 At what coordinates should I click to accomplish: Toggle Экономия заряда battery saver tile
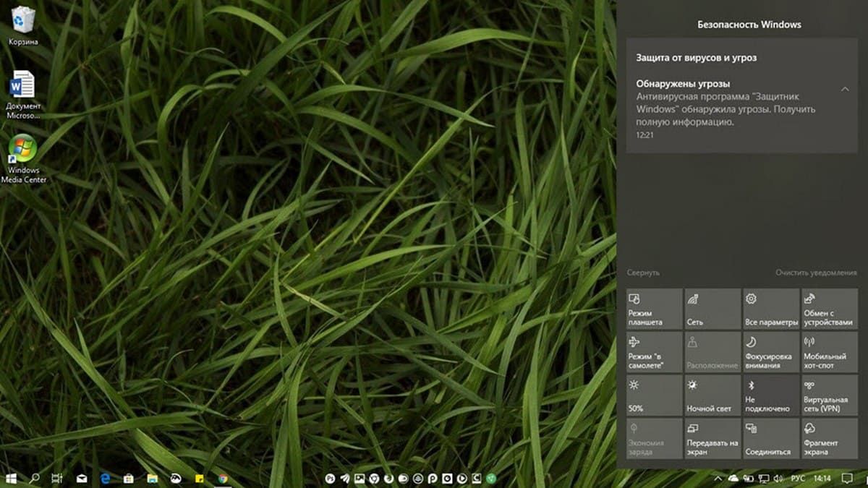pyautogui.click(x=655, y=438)
